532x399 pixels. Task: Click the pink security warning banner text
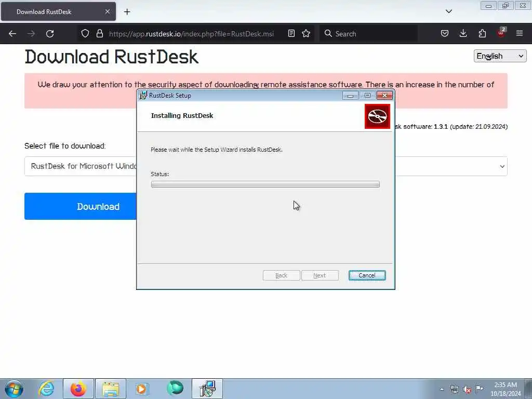point(265,85)
